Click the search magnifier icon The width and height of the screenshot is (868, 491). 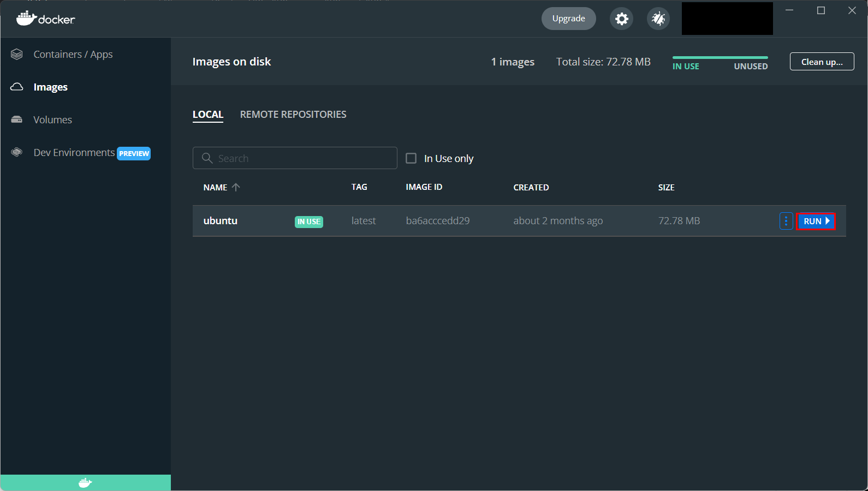click(207, 158)
